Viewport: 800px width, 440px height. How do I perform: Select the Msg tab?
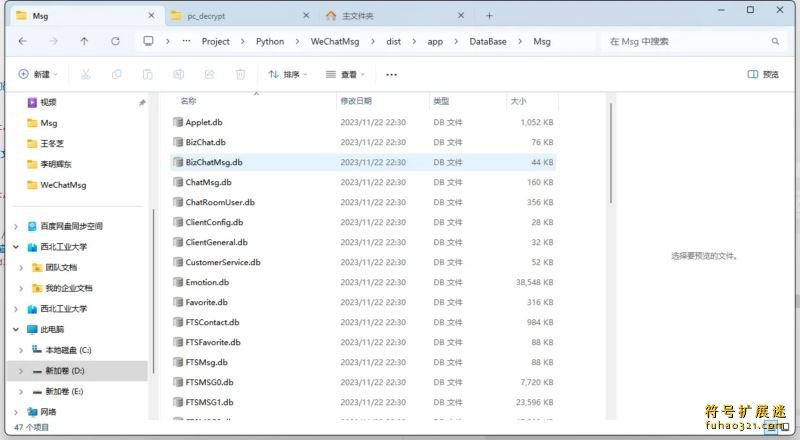pyautogui.click(x=86, y=16)
